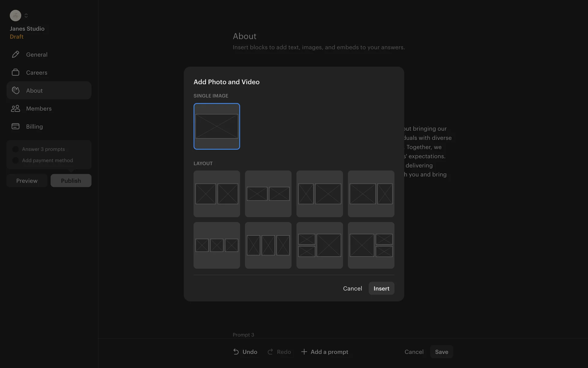Screen dimensions: 588x368
Task: Click the plus icon for Add a prompt
Action: click(304, 352)
